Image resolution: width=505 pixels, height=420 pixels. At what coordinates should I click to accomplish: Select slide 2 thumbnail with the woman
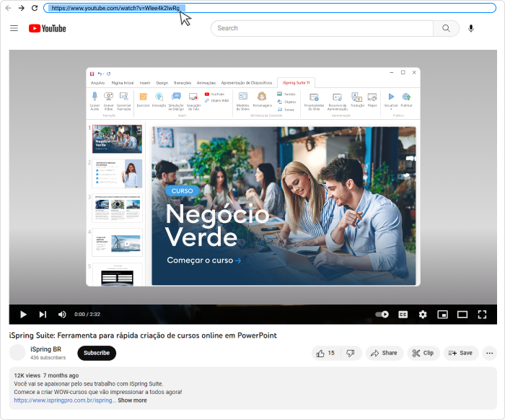tap(117, 174)
